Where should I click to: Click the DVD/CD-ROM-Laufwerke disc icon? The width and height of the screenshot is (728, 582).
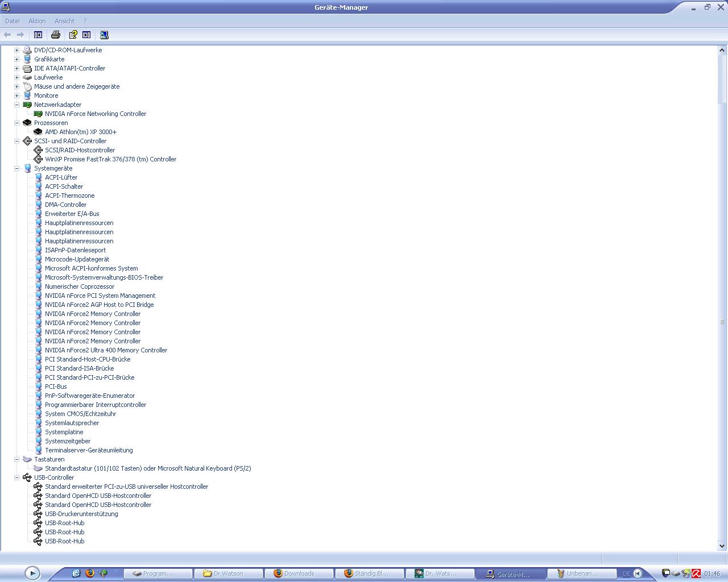coord(27,50)
